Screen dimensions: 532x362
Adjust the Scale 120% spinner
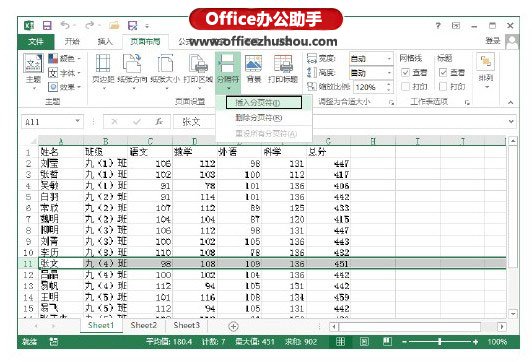(x=389, y=87)
